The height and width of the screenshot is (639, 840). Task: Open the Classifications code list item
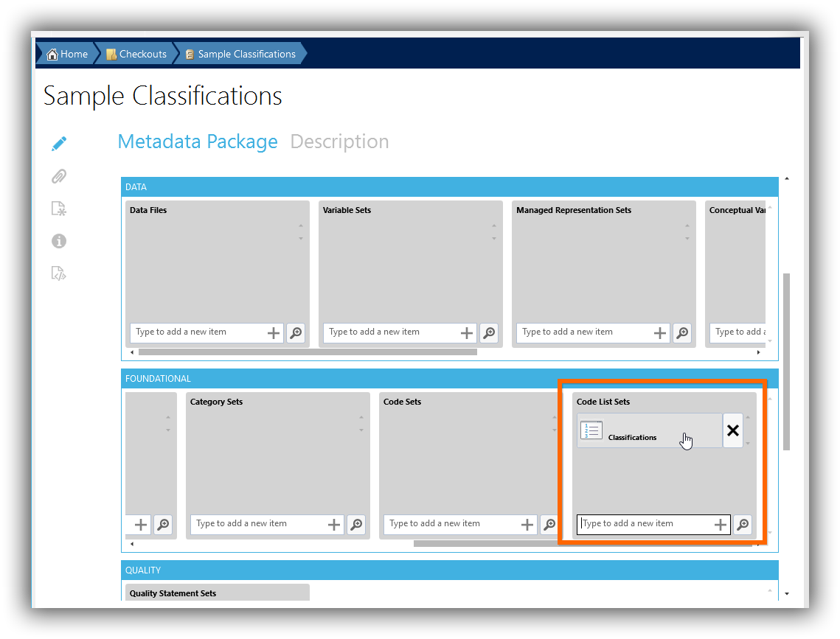[x=650, y=430]
